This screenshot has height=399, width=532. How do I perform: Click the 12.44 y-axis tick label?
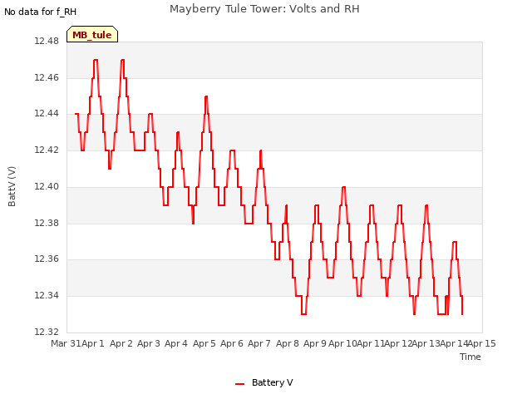pyautogui.click(x=47, y=114)
